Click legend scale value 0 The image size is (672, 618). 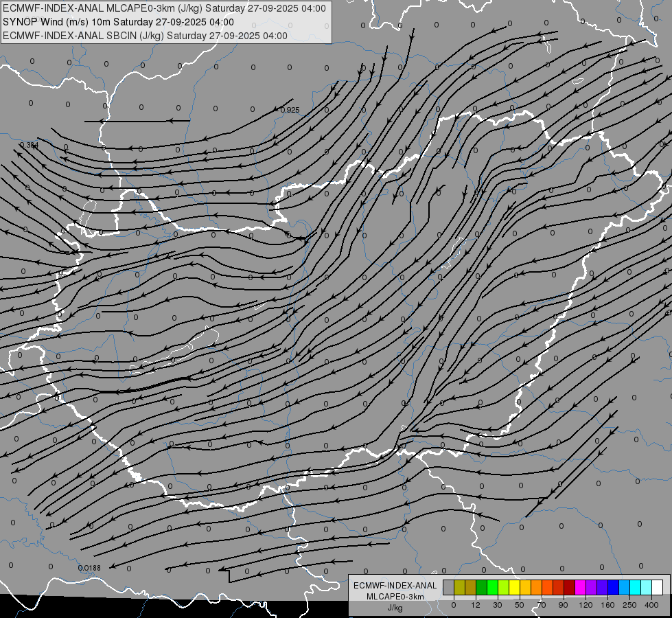454,605
